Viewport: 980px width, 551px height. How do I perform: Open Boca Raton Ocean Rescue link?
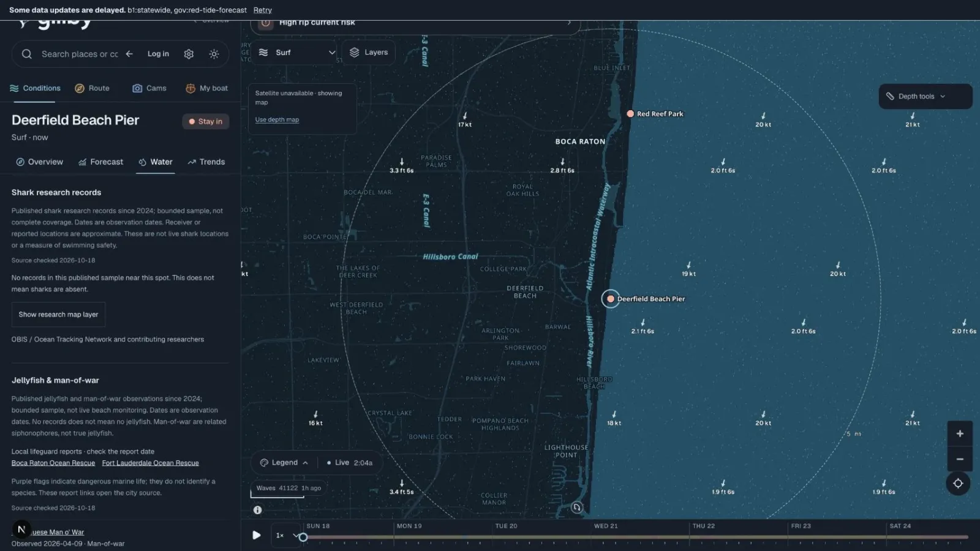click(x=53, y=463)
